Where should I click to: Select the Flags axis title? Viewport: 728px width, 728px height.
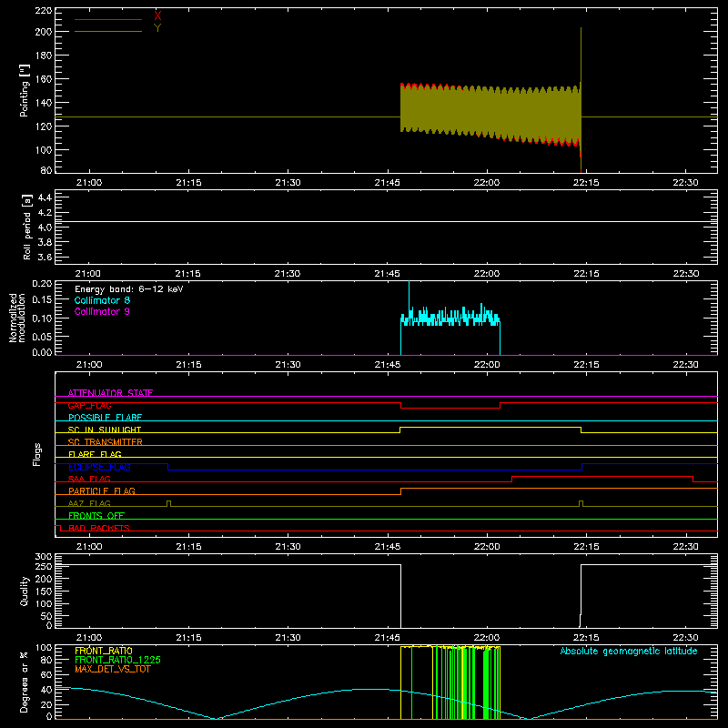click(x=37, y=454)
